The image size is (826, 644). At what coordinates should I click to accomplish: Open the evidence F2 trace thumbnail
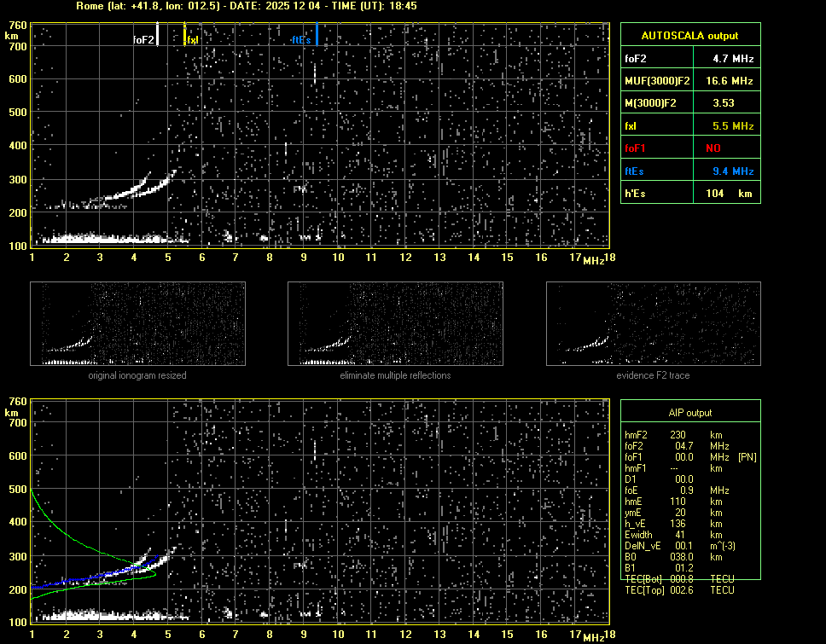pyautogui.click(x=653, y=323)
